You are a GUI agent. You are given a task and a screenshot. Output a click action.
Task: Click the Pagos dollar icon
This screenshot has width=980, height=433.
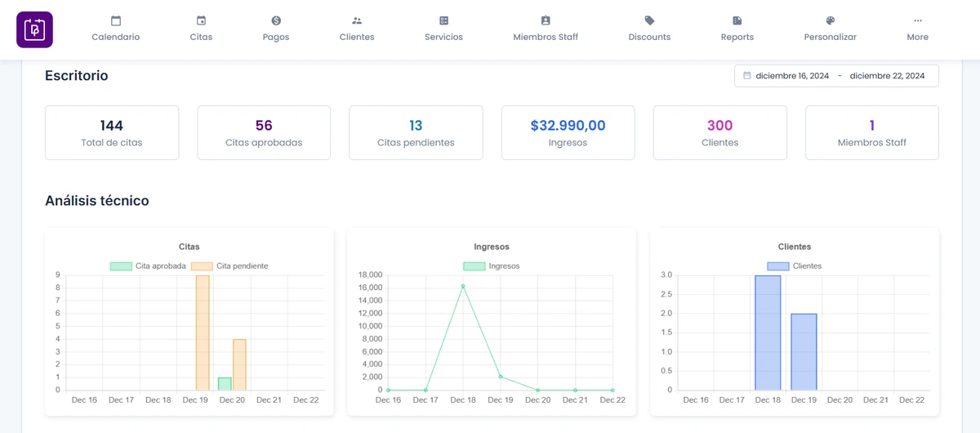[276, 20]
